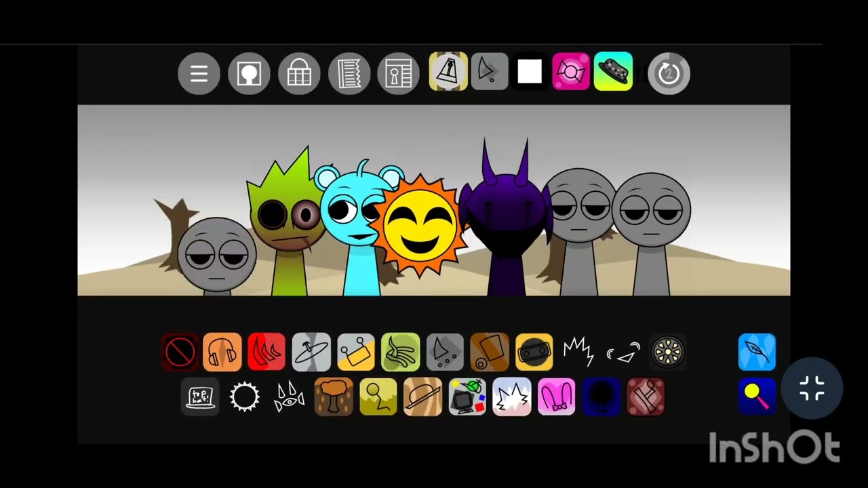Pick the red claws sound icon
The image size is (868, 488).
[267, 352]
